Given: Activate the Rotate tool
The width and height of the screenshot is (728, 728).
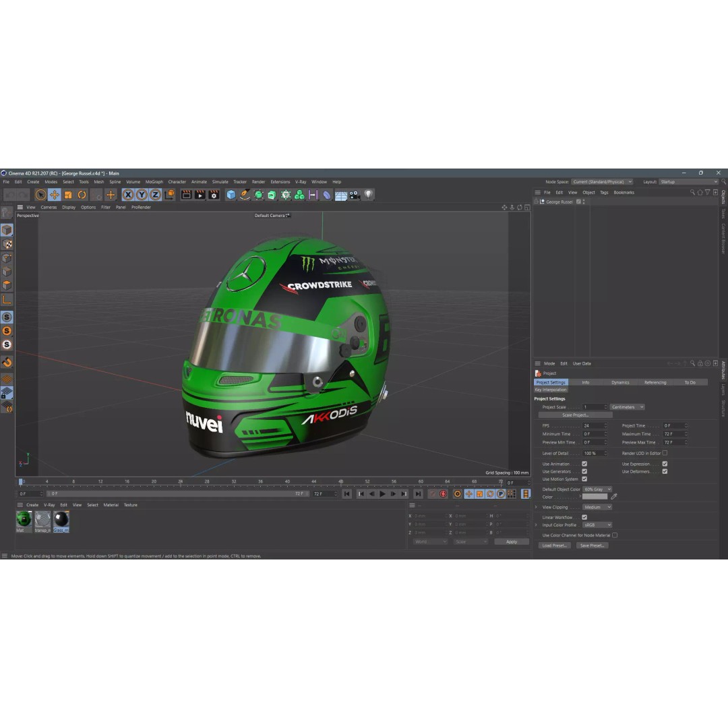Looking at the screenshot, I should [82, 195].
